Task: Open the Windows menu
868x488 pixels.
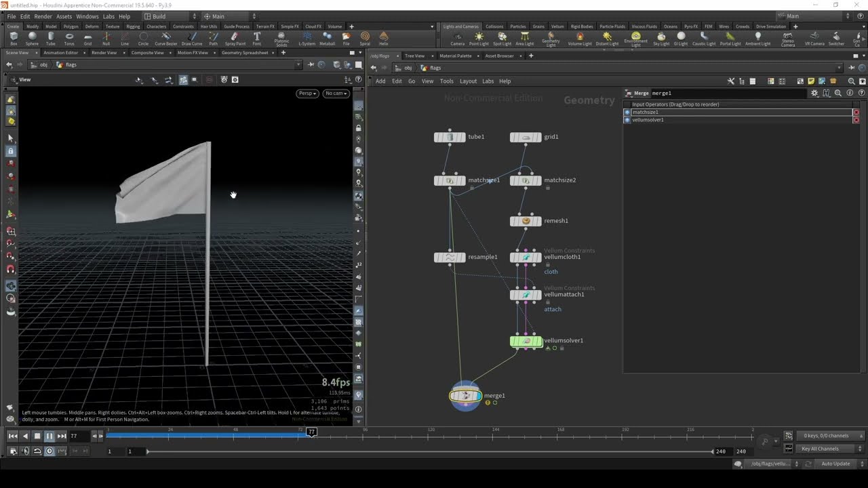Action: tap(87, 16)
